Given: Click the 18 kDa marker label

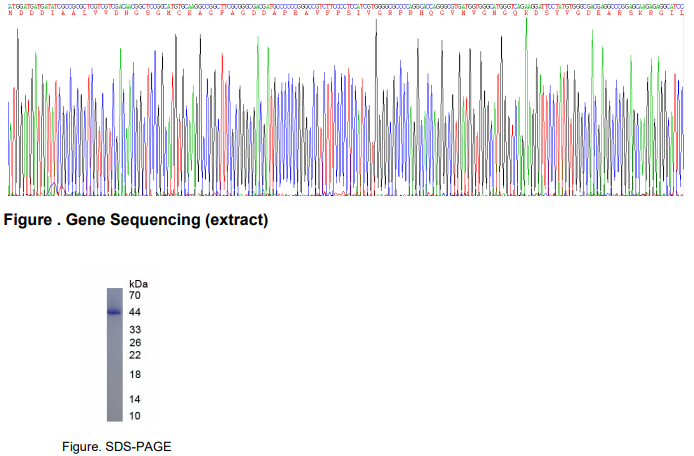Looking at the screenshot, I should (x=135, y=375).
